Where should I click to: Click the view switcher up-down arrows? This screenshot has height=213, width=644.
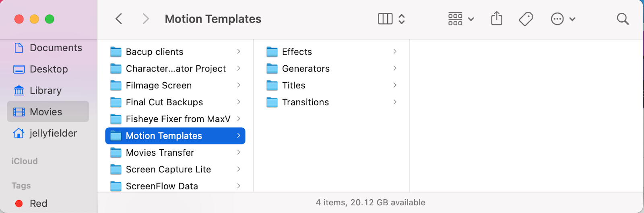[402, 19]
